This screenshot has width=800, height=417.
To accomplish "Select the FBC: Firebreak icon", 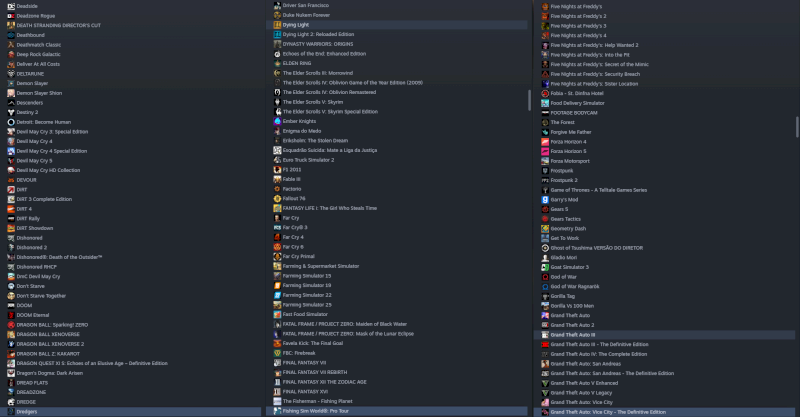I will pos(277,353).
